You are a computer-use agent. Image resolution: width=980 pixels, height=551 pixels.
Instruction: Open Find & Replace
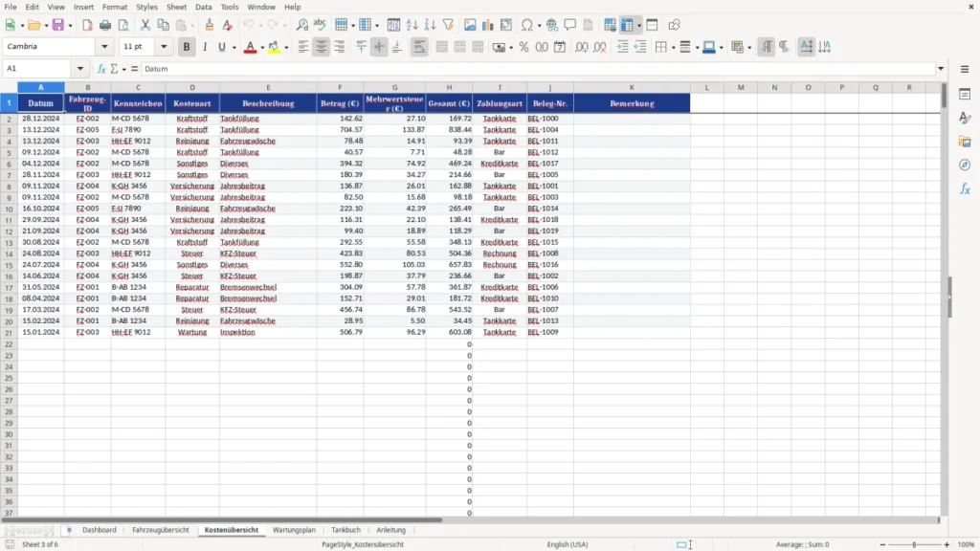[x=301, y=25]
